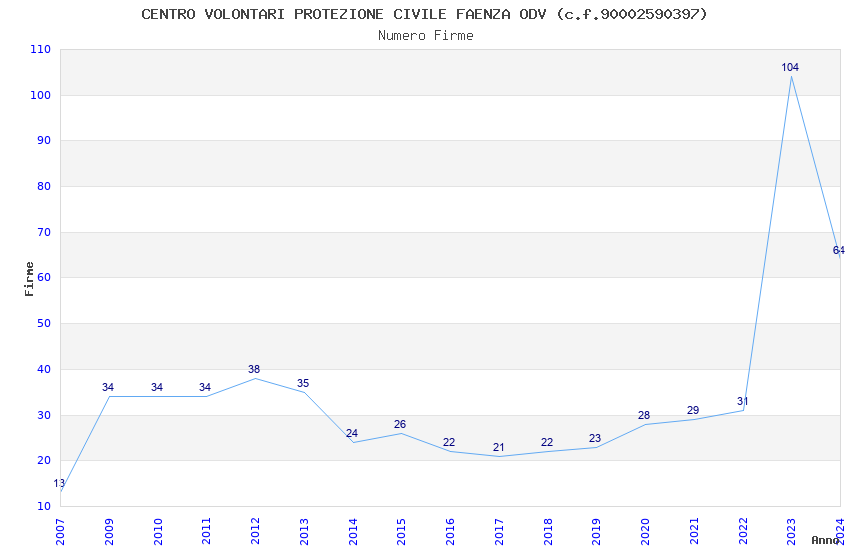Viewport: 850px width, 550px height.
Task: Click the Anno x-axis label
Action: tap(825, 540)
